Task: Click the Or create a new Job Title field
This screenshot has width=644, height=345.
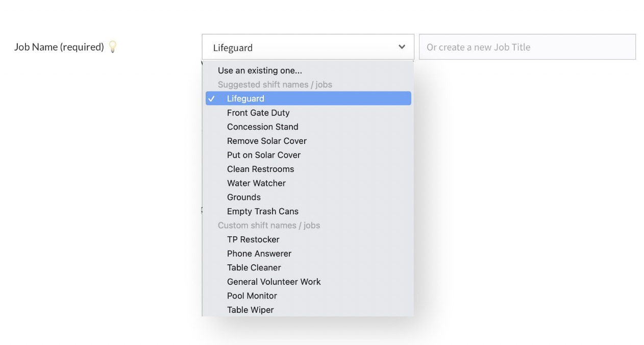Action: click(x=527, y=47)
